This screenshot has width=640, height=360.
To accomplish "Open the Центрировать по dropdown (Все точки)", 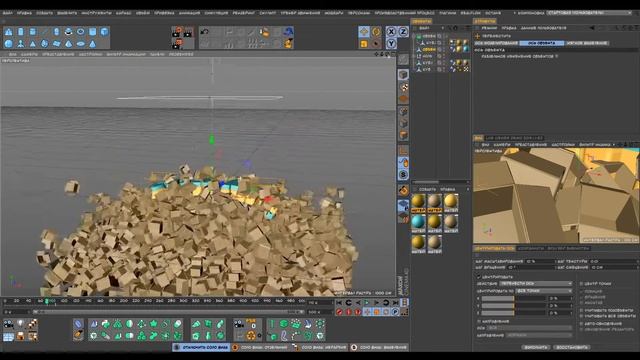I will point(544,291).
